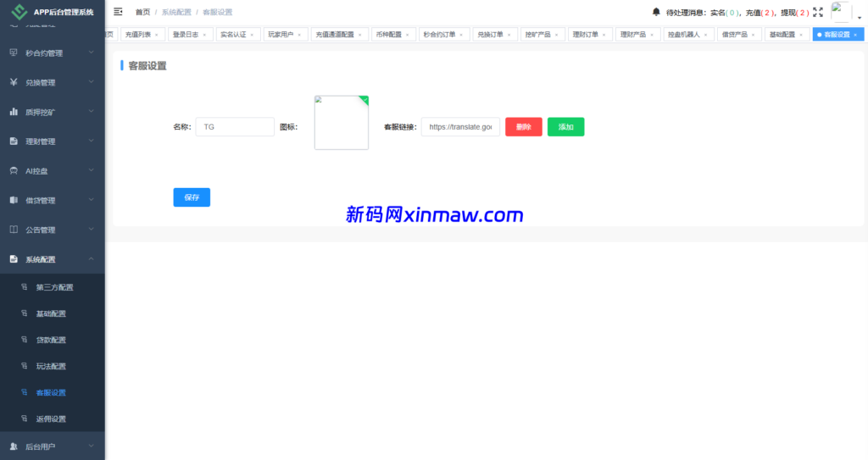Open pending 提现(2) notification
Screen dimensions: 868x460
795,12
